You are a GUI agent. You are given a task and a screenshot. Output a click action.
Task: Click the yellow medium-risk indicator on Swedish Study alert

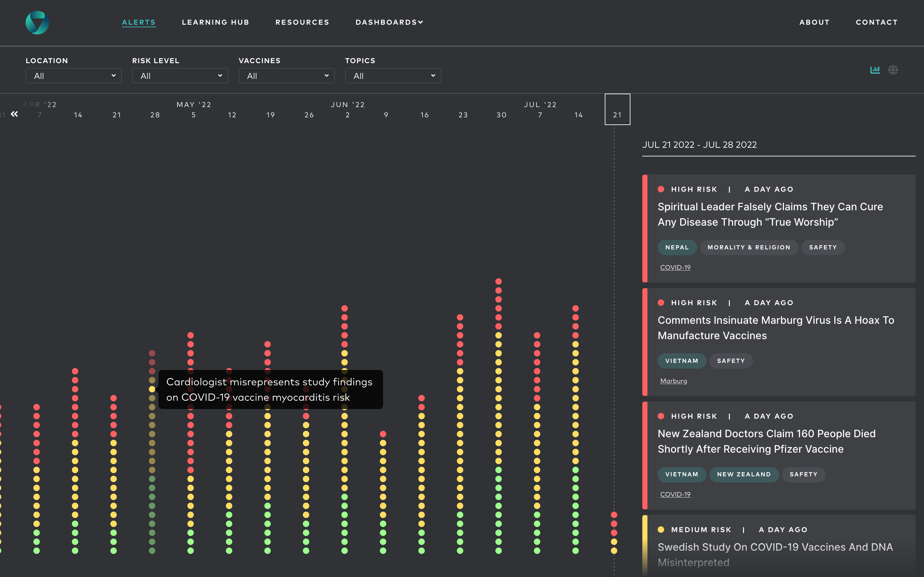tap(661, 529)
